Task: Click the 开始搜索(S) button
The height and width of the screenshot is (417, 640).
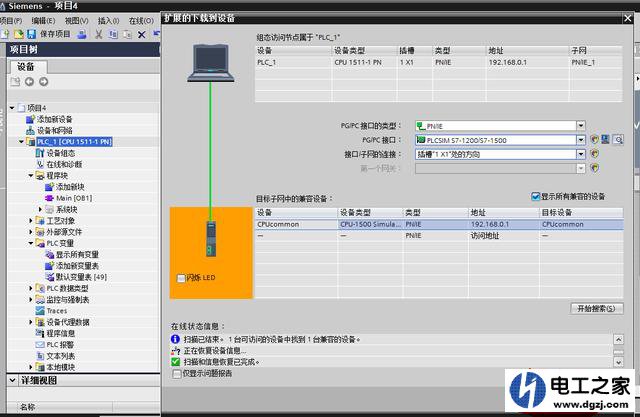Action: [596, 308]
